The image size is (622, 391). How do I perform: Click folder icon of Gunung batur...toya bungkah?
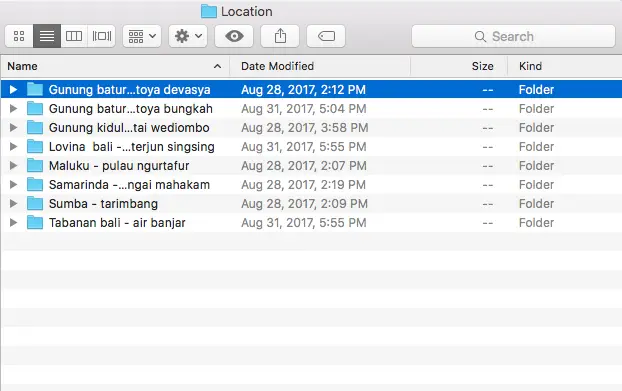(x=35, y=109)
